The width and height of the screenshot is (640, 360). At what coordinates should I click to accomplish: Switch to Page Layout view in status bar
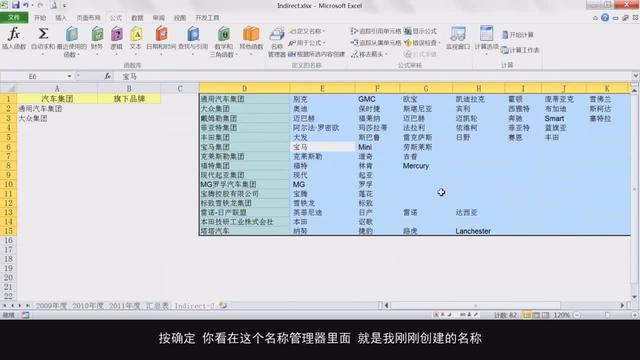pyautogui.click(x=536, y=315)
